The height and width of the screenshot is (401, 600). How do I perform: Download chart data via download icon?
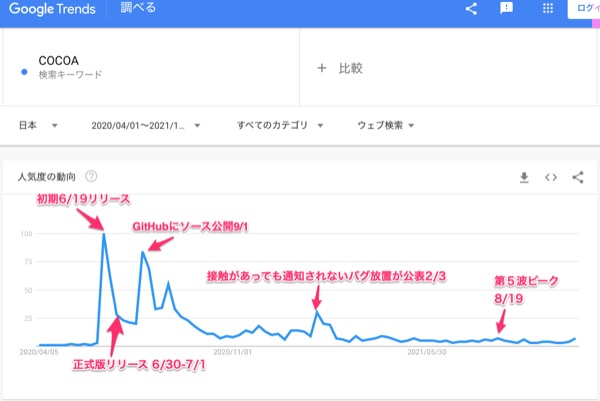(x=524, y=178)
